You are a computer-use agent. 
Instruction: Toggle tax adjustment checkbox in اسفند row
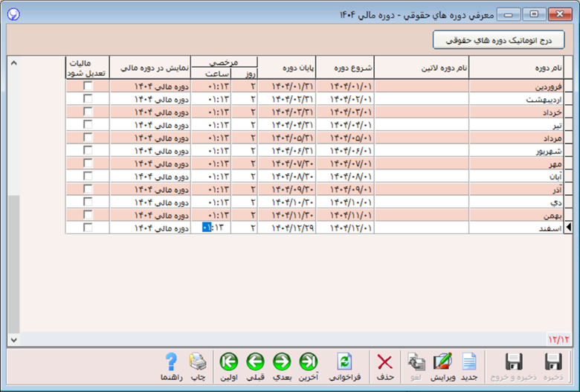tap(88, 228)
